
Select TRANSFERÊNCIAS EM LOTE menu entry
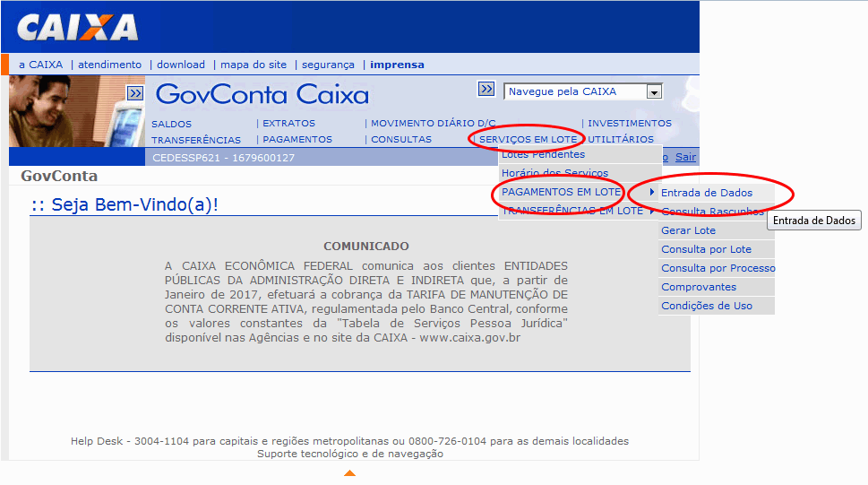(x=580, y=211)
